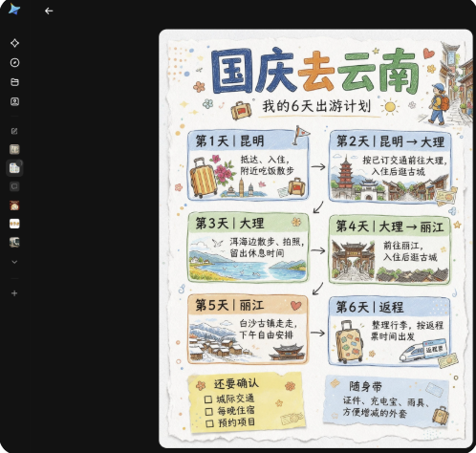Tick the 预约项目 checkbox in the image
The height and width of the screenshot is (453, 476).
[209, 423]
